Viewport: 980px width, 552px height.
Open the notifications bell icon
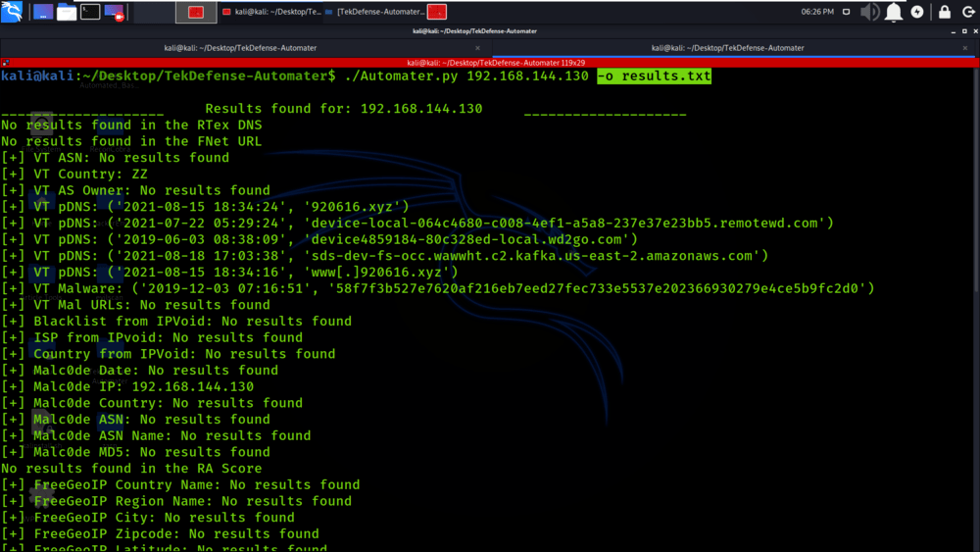[894, 12]
